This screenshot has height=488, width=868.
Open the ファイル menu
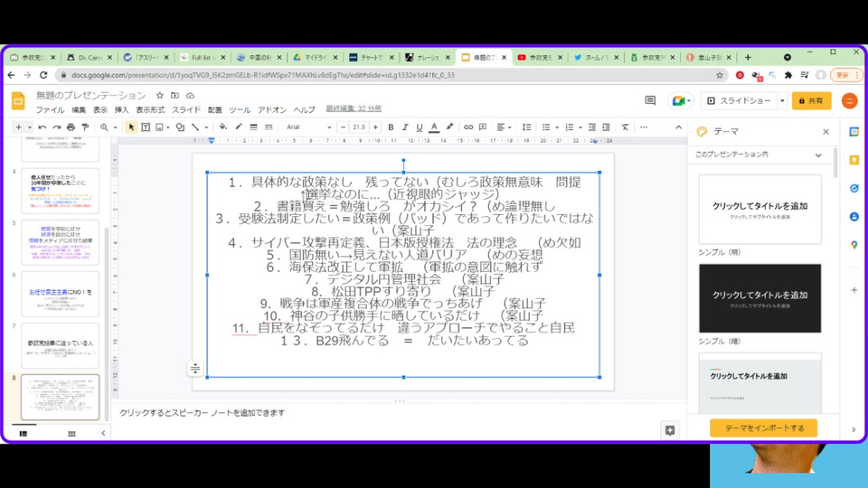tap(51, 109)
